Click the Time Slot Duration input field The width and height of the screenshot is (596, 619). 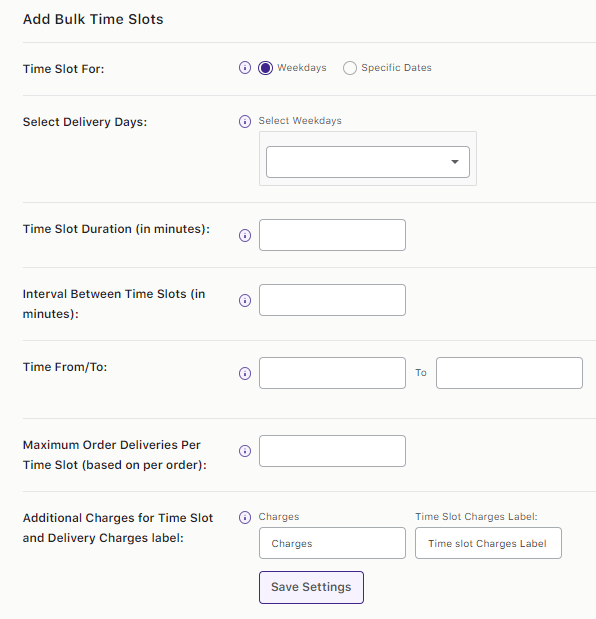tap(332, 235)
